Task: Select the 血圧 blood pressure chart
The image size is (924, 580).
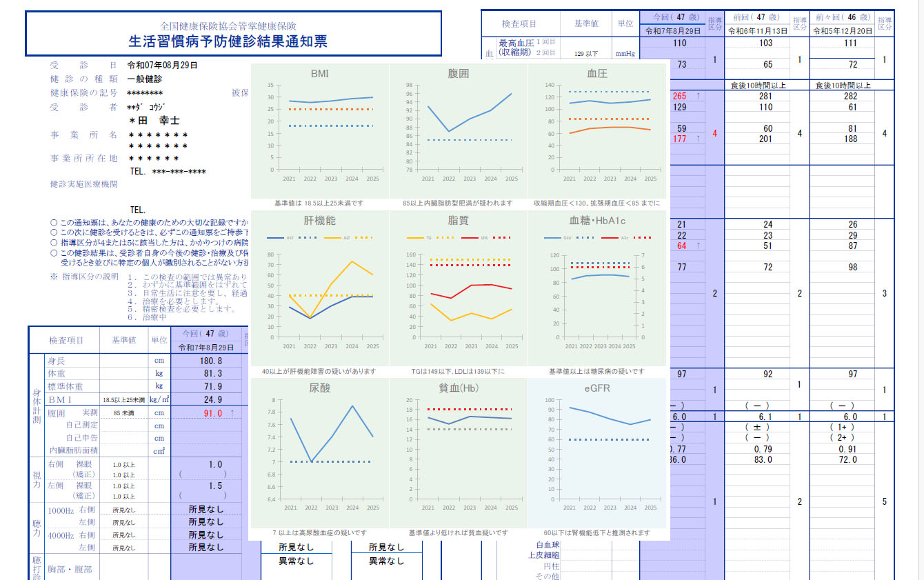Action: (x=596, y=131)
